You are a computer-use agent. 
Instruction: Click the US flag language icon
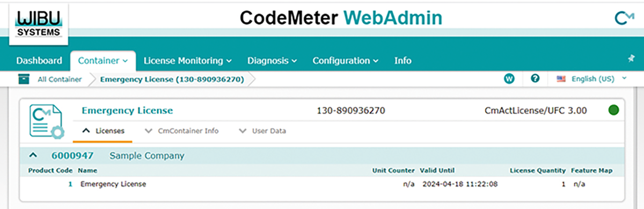pyautogui.click(x=561, y=79)
